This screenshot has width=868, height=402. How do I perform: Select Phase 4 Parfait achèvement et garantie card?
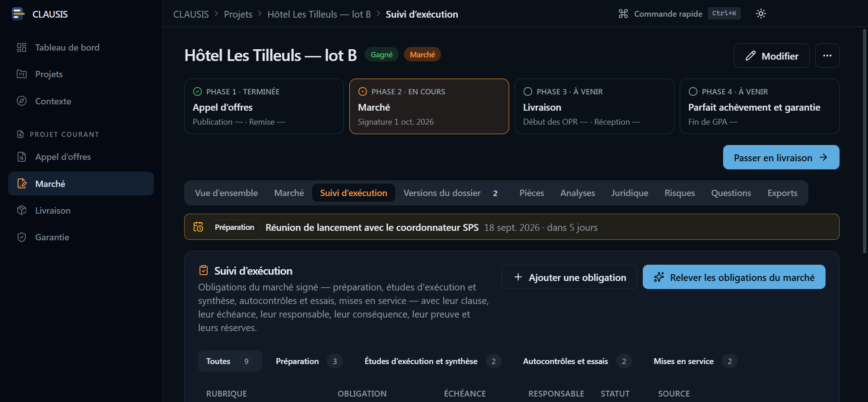[x=759, y=107]
